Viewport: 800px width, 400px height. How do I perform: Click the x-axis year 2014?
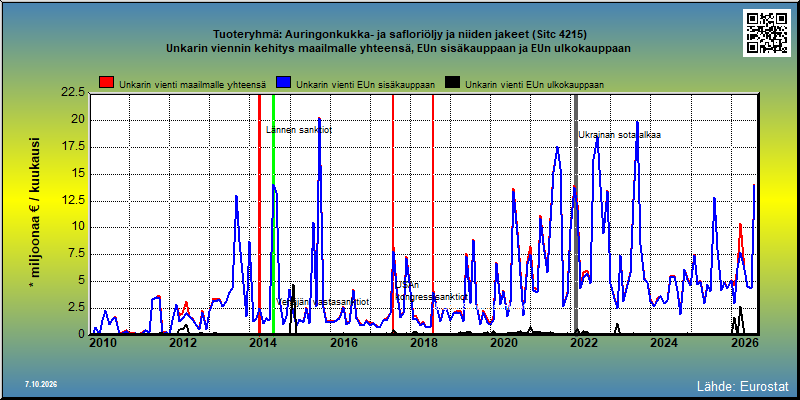pyautogui.click(x=262, y=344)
